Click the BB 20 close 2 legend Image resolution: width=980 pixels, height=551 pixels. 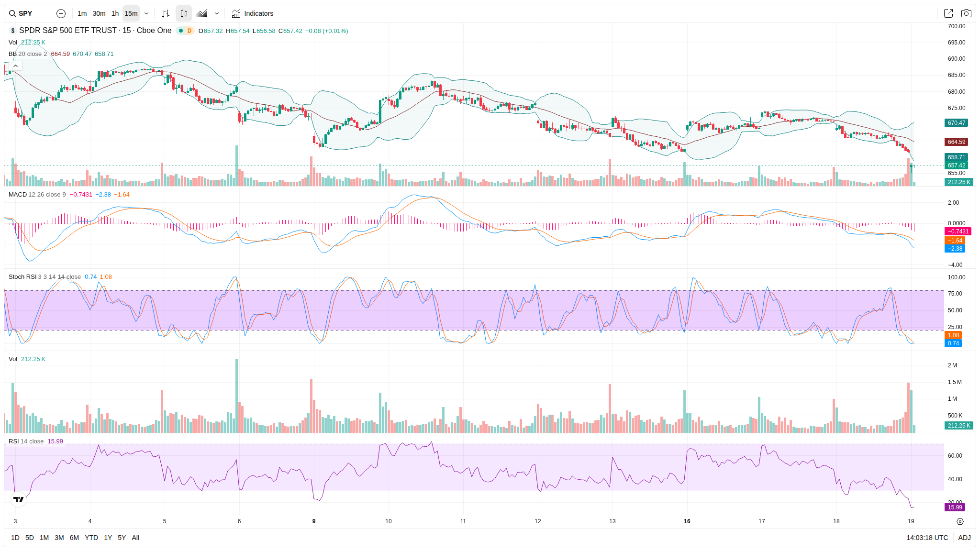[x=28, y=54]
